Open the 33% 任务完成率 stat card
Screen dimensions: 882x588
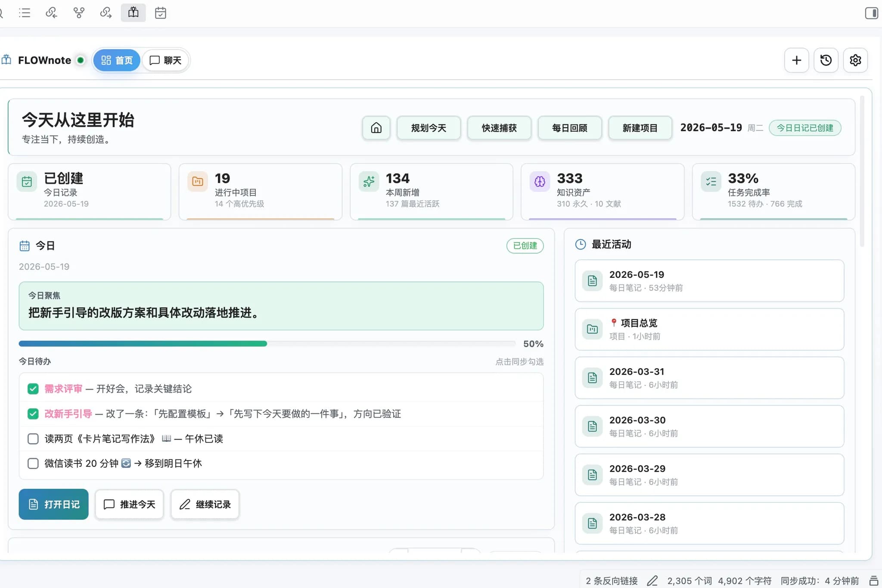(x=773, y=192)
